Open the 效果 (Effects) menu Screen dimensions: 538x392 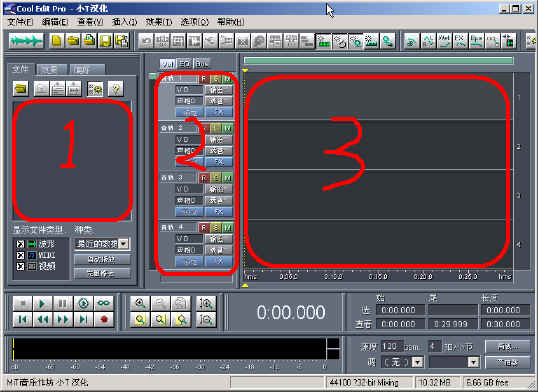tap(159, 22)
